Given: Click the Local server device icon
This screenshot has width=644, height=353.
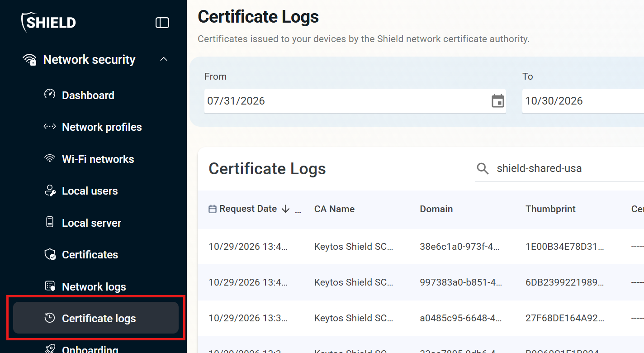Looking at the screenshot, I should tap(50, 222).
